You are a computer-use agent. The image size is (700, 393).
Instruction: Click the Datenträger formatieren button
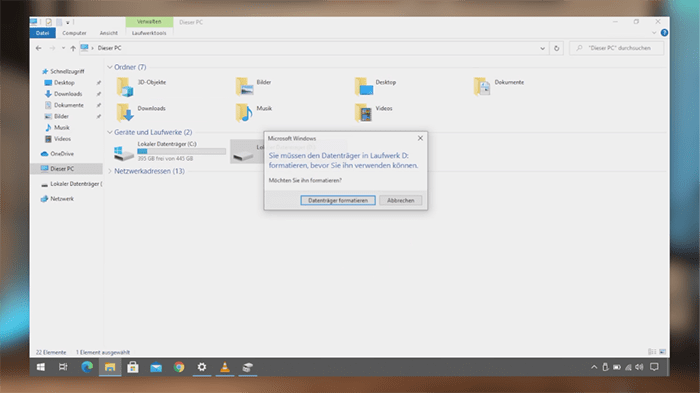(x=338, y=201)
